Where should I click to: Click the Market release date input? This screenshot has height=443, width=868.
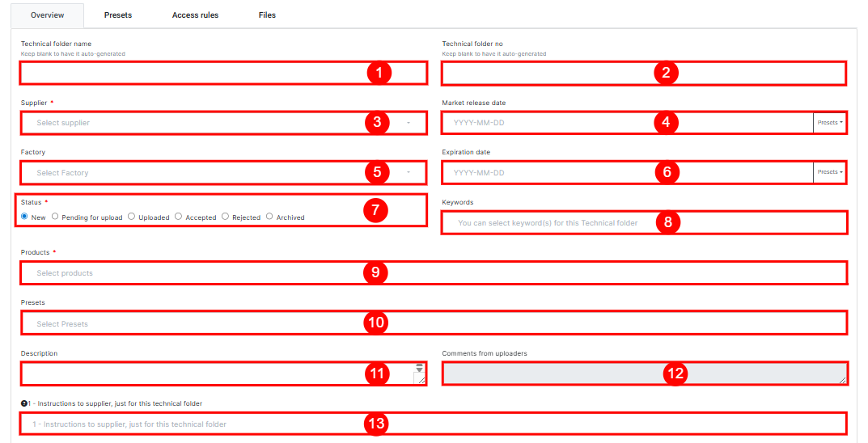click(550, 123)
